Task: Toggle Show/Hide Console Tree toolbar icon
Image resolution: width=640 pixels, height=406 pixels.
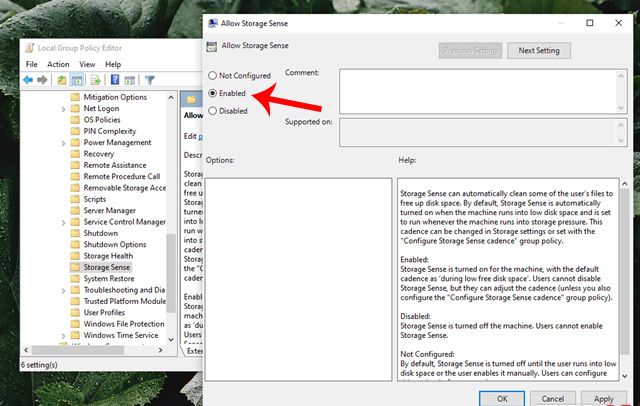Action: [x=77, y=80]
